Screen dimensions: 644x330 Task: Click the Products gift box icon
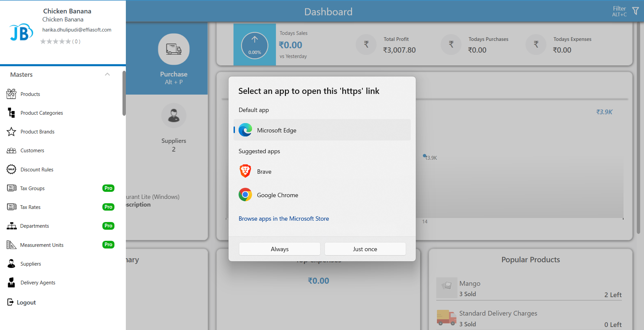pyautogui.click(x=11, y=94)
